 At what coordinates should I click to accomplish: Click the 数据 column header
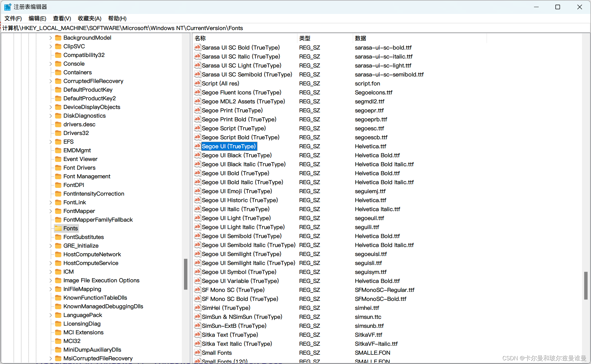[420, 38]
